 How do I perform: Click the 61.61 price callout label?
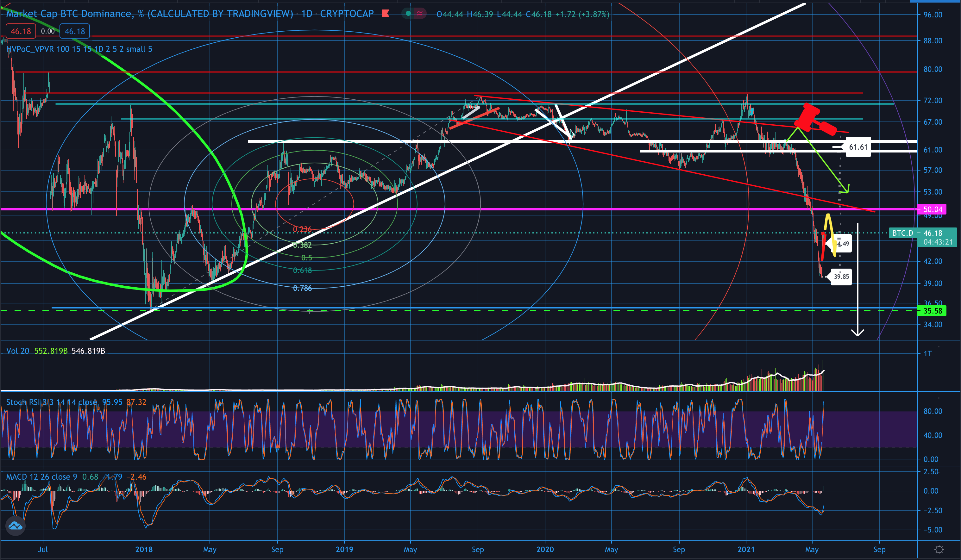858,147
